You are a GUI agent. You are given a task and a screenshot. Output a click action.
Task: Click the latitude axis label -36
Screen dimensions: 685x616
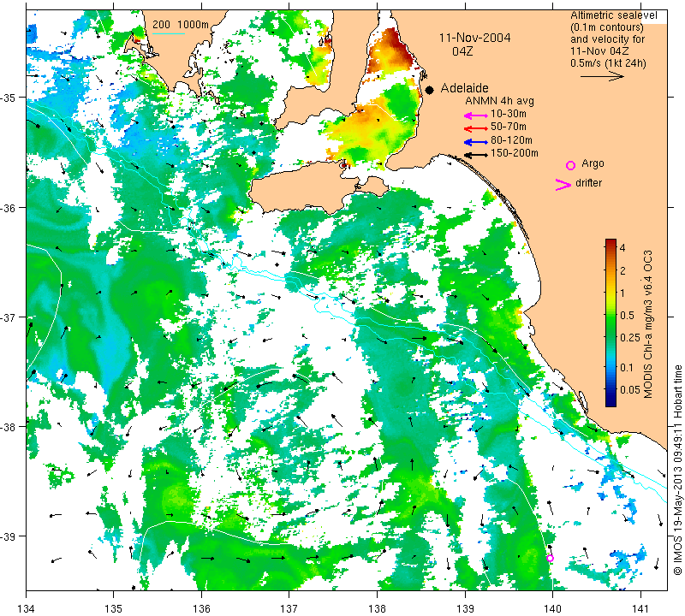[9, 207]
